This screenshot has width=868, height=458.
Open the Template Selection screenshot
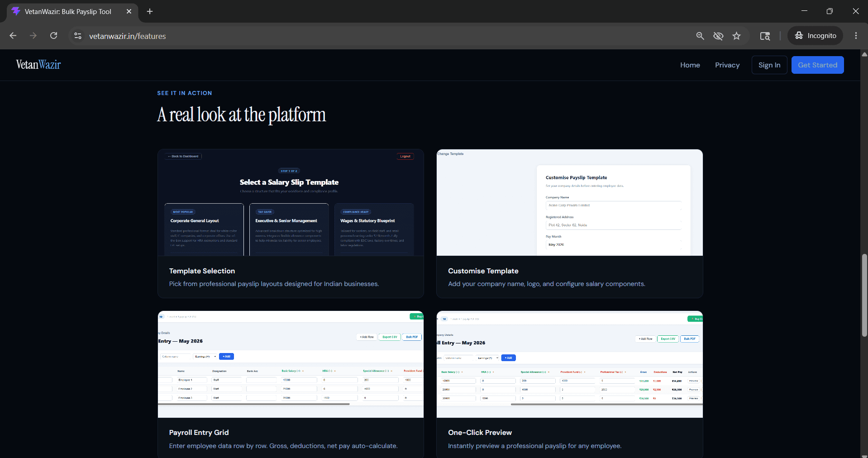click(x=291, y=203)
